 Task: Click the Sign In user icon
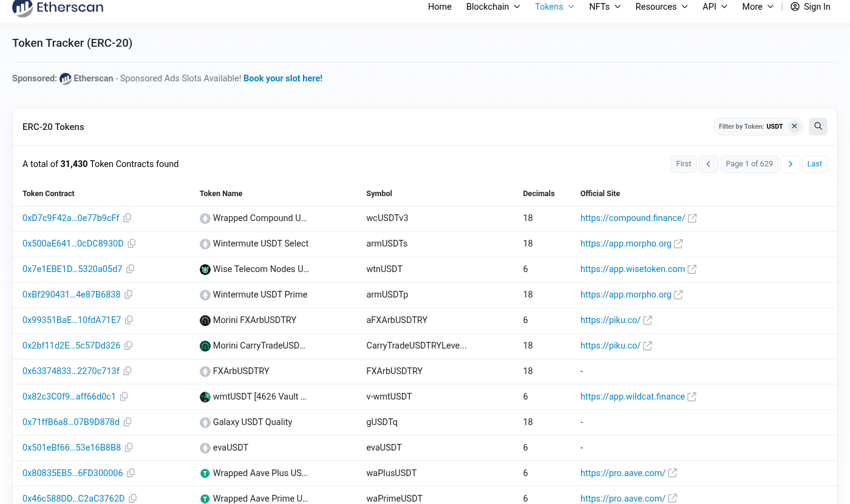tap(795, 7)
